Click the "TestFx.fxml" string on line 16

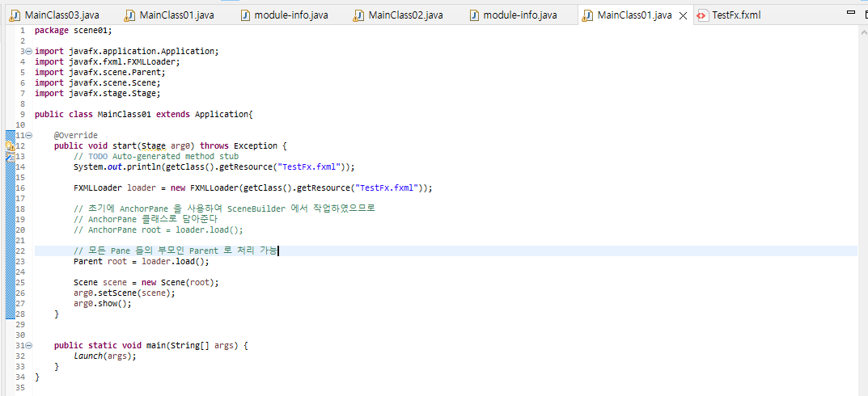(x=387, y=188)
